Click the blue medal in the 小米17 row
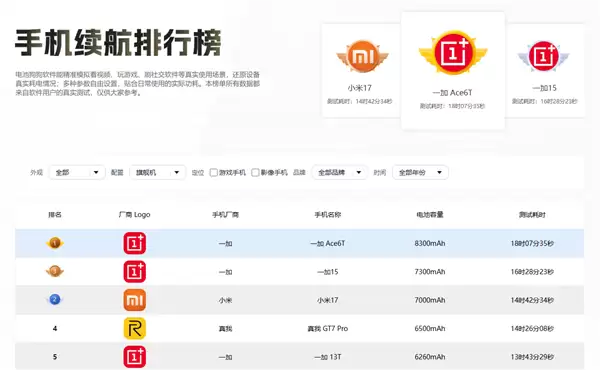This screenshot has width=600, height=370. pyautogui.click(x=55, y=300)
